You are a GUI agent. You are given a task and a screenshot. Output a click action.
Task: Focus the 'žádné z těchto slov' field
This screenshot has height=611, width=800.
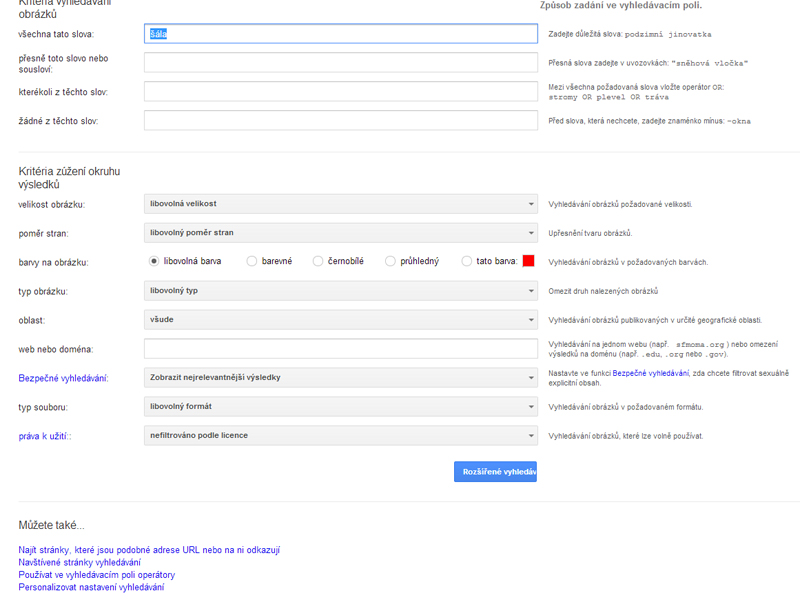tap(341, 121)
